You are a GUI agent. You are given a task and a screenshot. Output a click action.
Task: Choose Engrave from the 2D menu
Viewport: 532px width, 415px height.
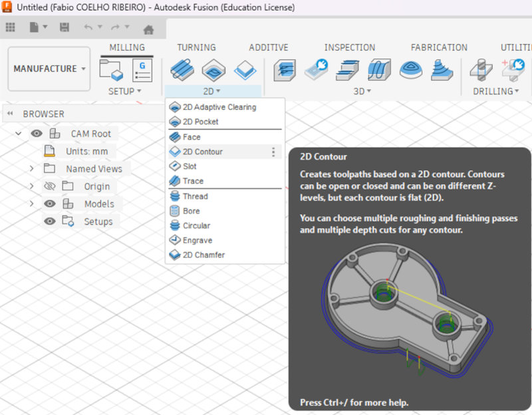point(225,240)
